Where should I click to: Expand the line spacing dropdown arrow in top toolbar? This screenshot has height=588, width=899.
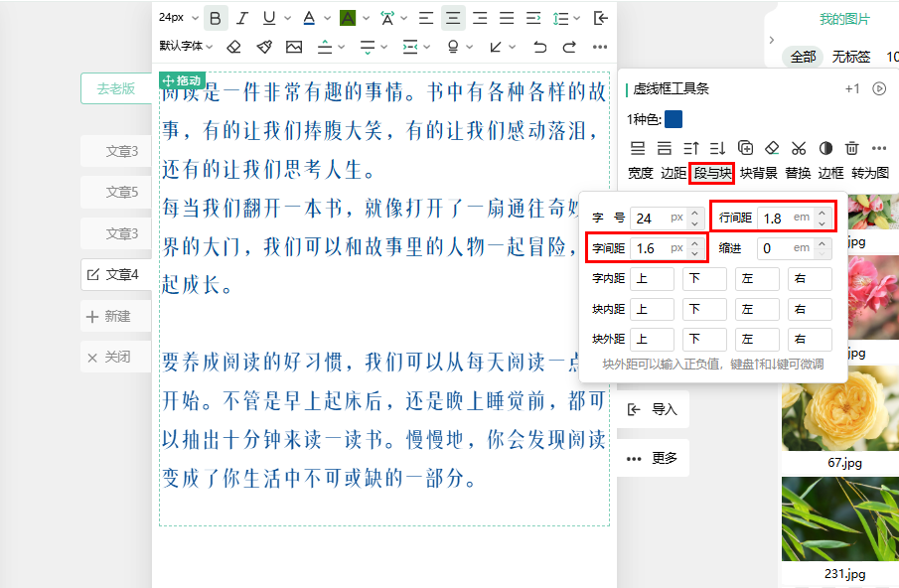pos(577,18)
